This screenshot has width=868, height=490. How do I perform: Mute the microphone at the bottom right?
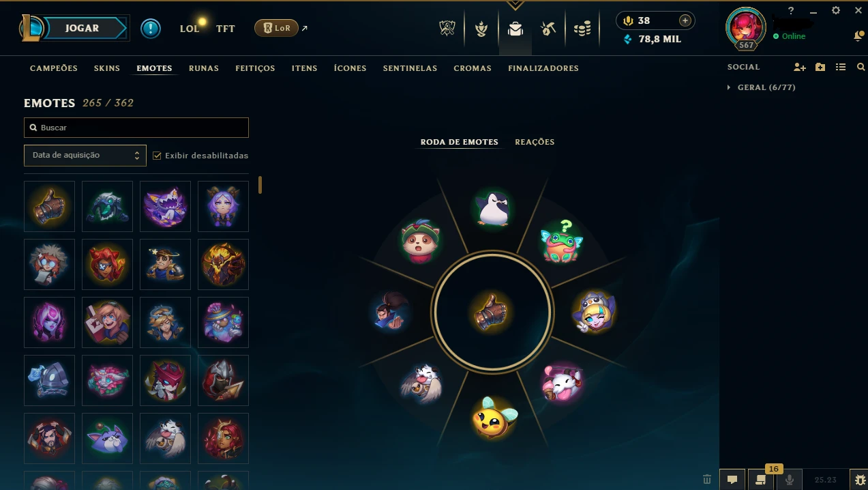(790, 480)
